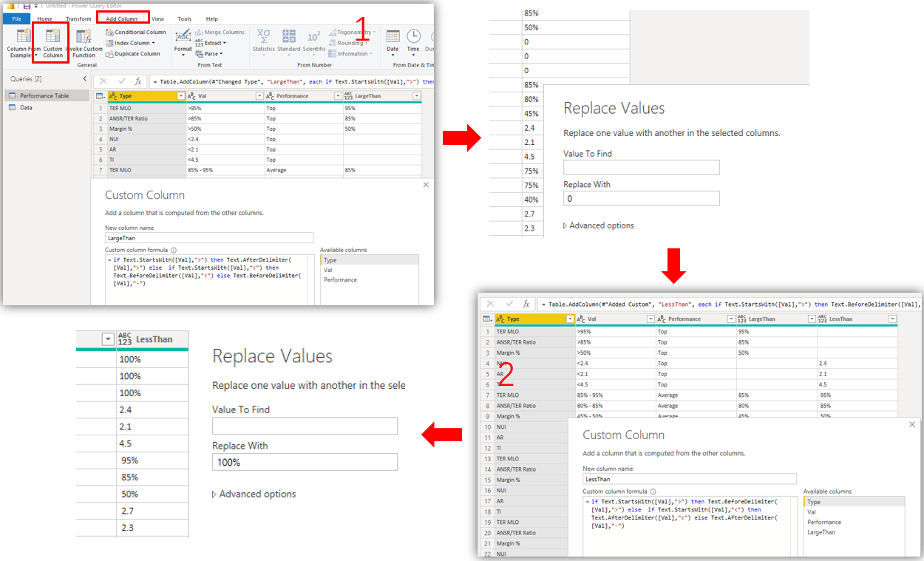Select the Add Column tab
This screenshot has width=924, height=561.
[x=122, y=18]
